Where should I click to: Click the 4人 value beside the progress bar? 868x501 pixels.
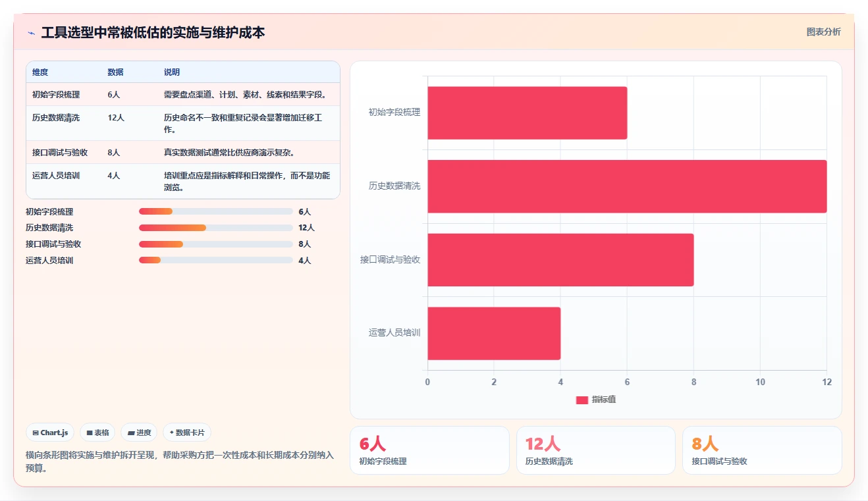[304, 261]
